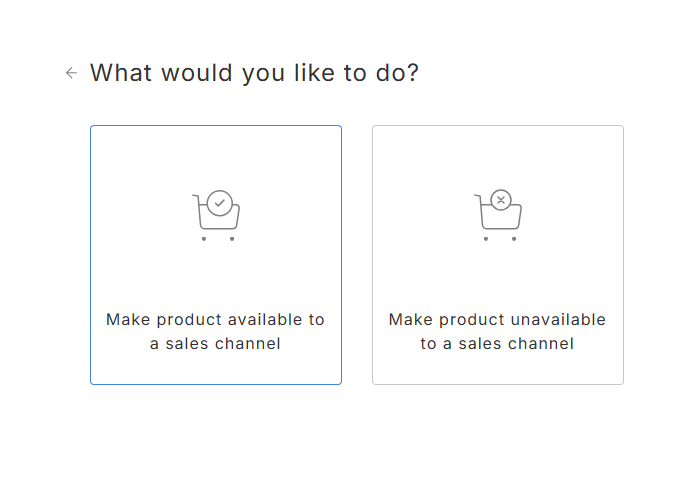Click the wheels of the checkmark cart

coord(218,239)
